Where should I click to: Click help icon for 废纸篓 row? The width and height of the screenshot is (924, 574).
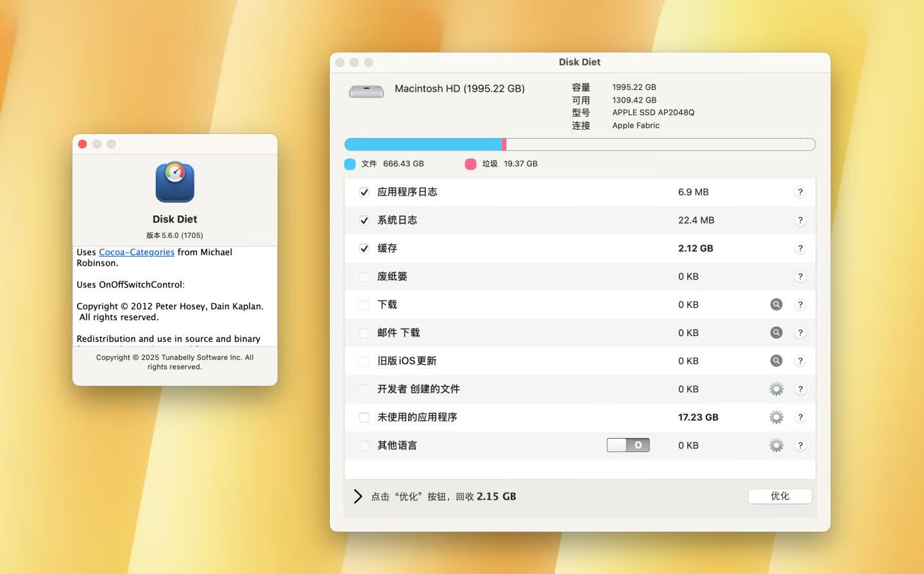coord(800,277)
